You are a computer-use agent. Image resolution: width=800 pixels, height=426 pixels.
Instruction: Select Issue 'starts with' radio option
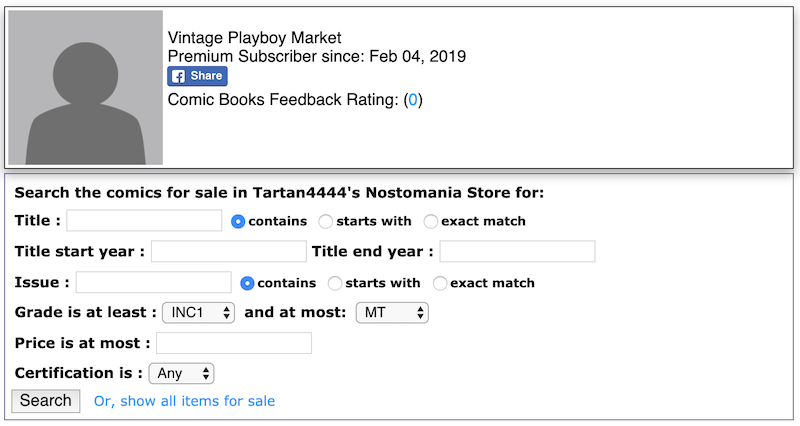coord(335,283)
